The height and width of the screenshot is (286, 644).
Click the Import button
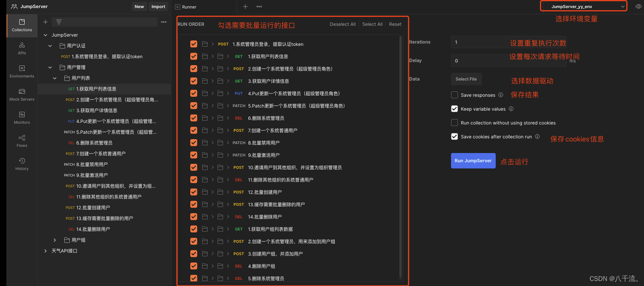click(158, 7)
